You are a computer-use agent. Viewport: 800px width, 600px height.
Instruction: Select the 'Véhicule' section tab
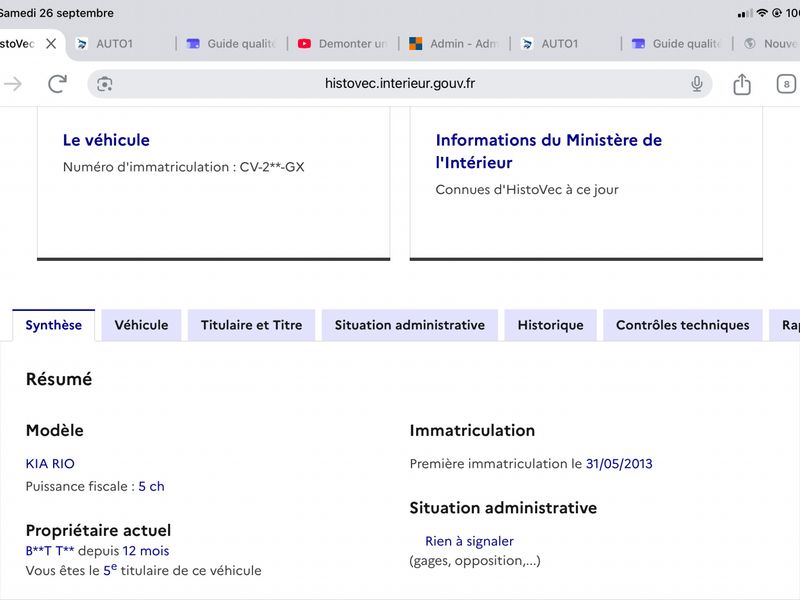141,325
